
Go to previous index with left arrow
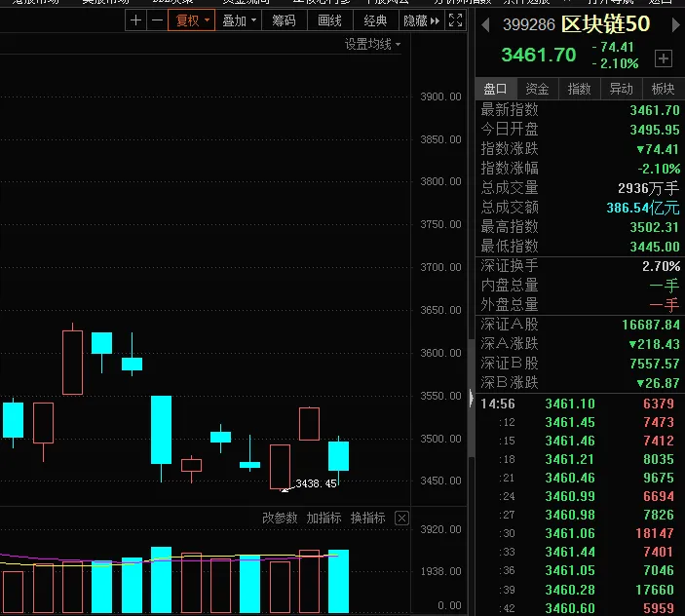point(485,25)
